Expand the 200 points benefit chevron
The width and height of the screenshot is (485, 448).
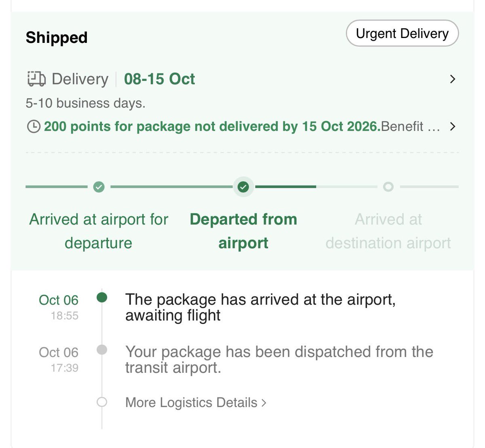click(453, 127)
